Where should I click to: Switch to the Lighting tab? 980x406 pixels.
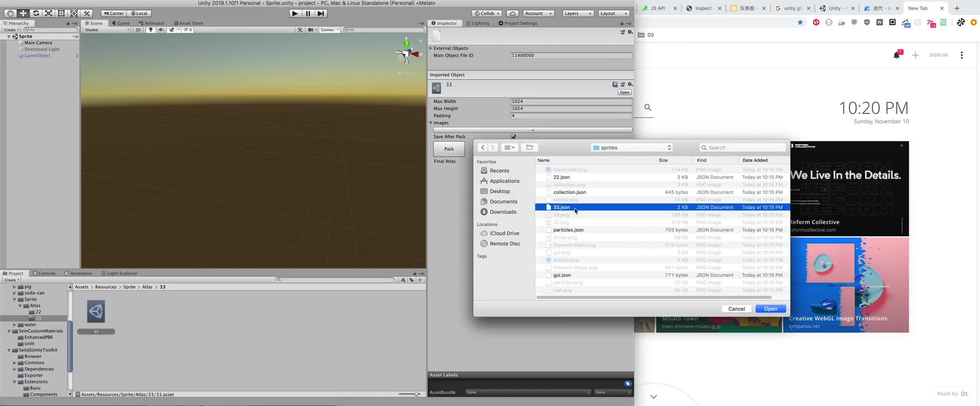click(477, 23)
